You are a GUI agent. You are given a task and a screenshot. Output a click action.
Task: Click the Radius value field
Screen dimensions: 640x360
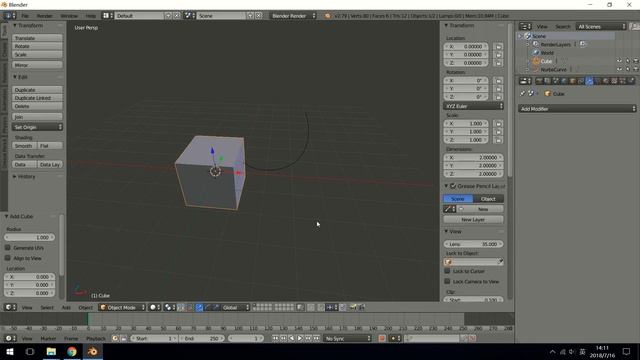click(29, 237)
